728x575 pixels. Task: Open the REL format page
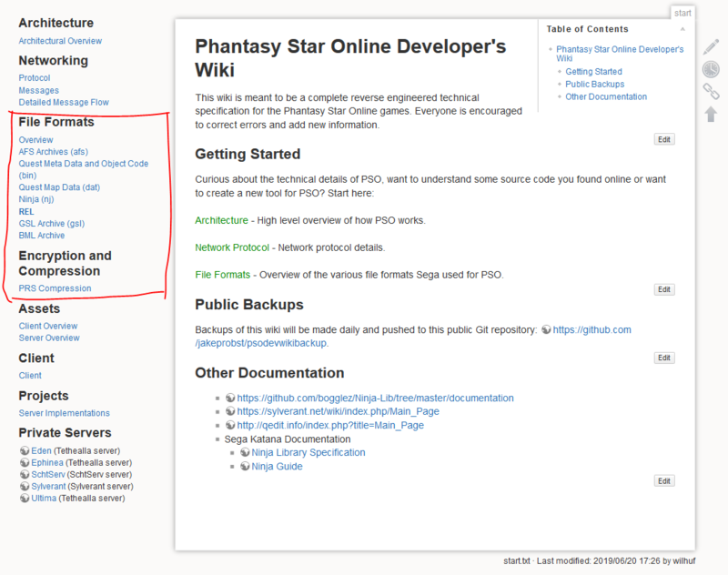tap(26, 212)
